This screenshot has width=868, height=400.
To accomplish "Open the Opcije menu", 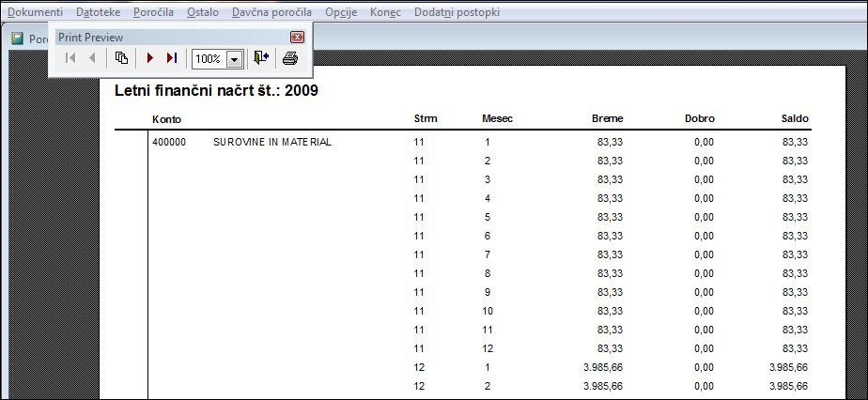I will tap(341, 11).
